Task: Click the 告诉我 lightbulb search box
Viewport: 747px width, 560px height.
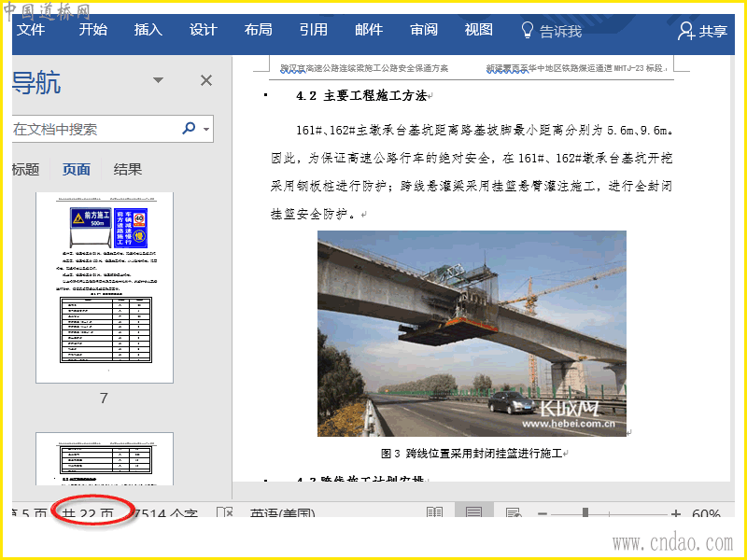Action: click(552, 31)
